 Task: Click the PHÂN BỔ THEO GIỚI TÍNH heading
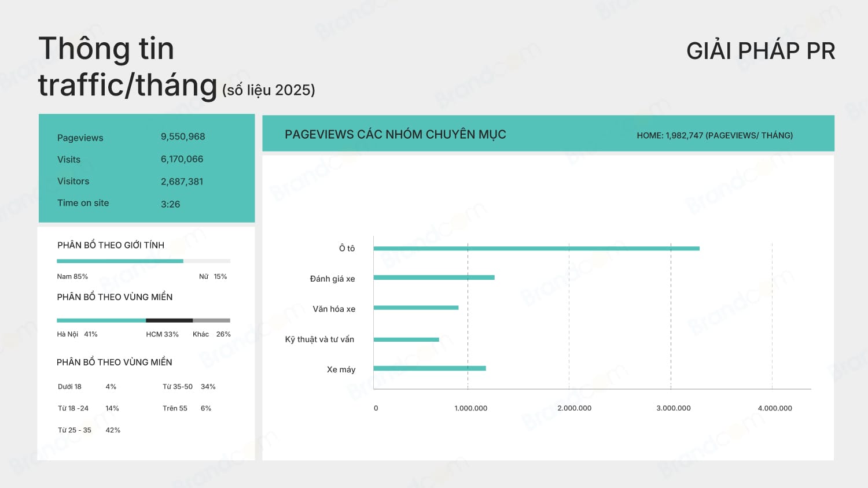click(111, 245)
